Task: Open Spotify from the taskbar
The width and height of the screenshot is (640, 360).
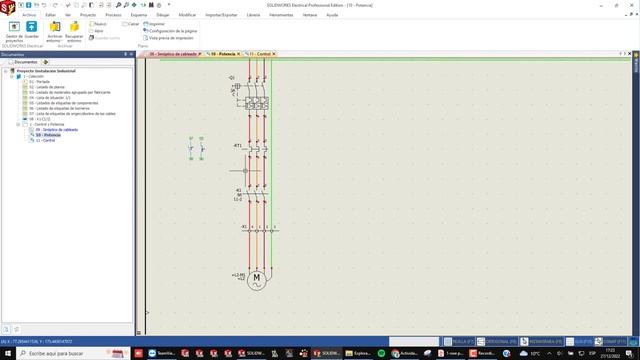Action: tap(381, 353)
